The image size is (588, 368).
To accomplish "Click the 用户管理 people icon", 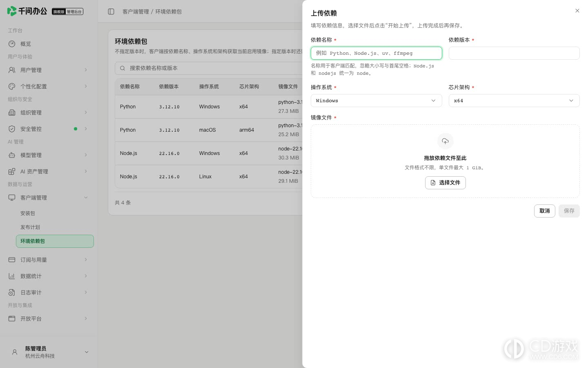I will [x=12, y=70].
